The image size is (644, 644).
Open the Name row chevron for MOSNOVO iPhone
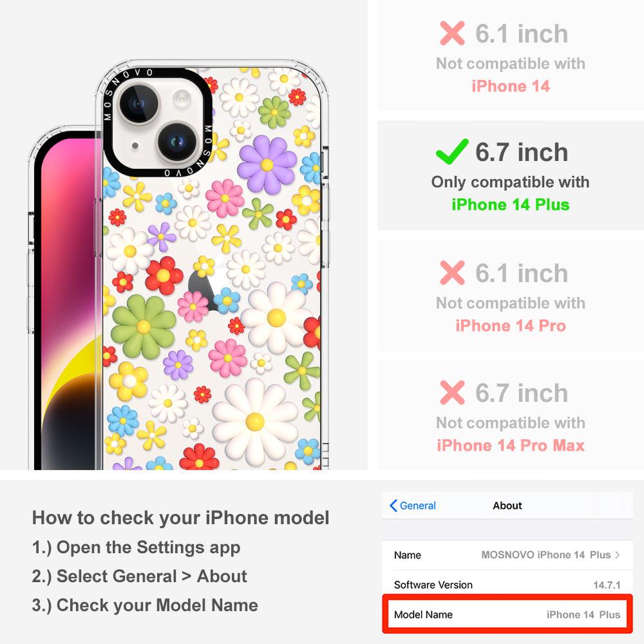[618, 555]
